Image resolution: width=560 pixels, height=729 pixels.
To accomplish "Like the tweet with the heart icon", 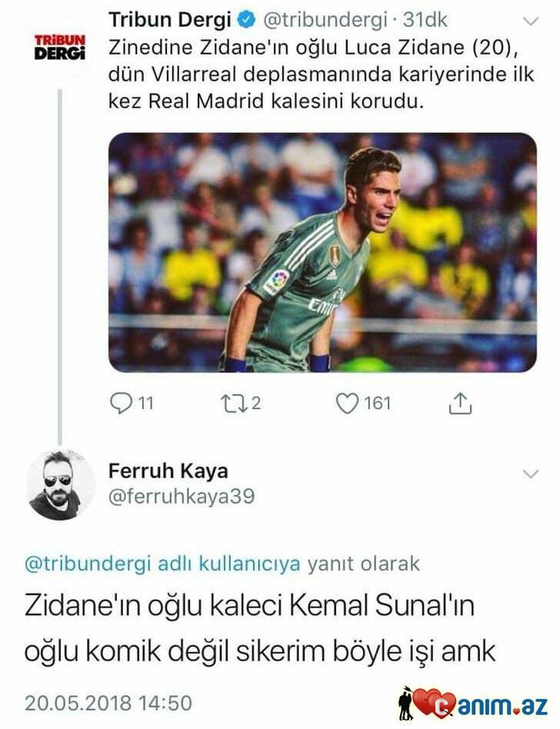I will pos(348,403).
